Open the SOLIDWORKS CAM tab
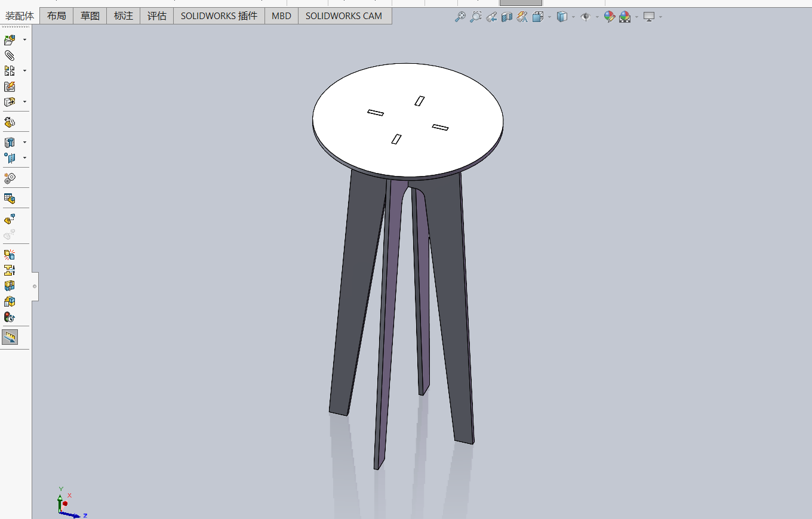The width and height of the screenshot is (812, 519). point(344,16)
